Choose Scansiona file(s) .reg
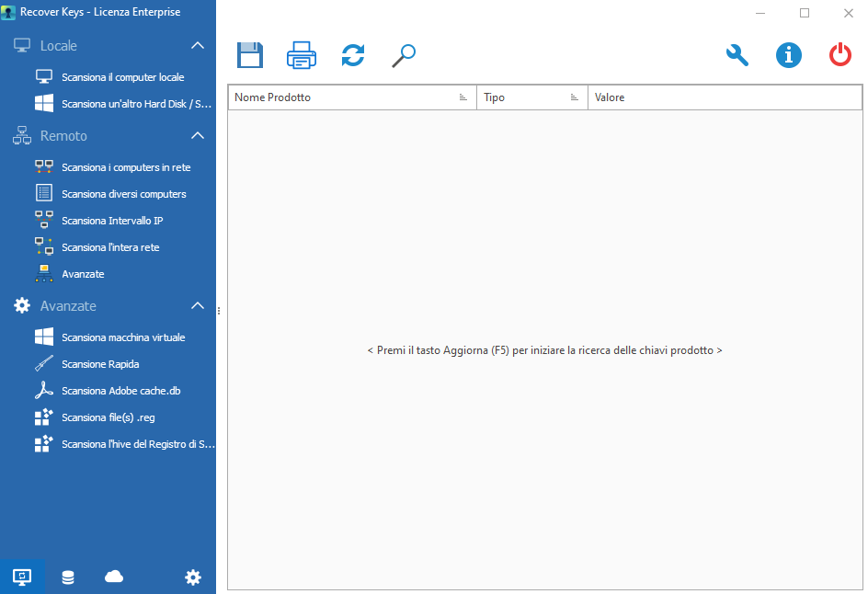 [108, 417]
